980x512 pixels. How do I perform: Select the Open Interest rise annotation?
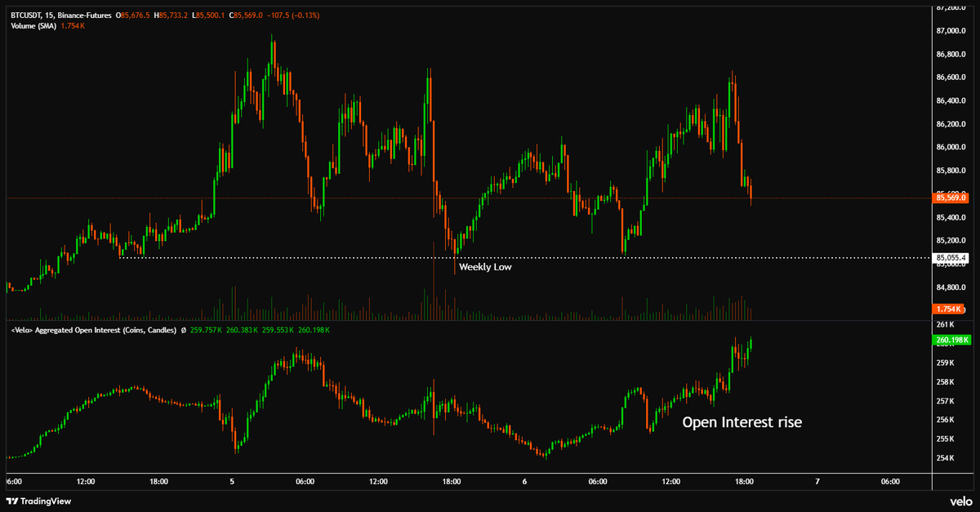[742, 422]
